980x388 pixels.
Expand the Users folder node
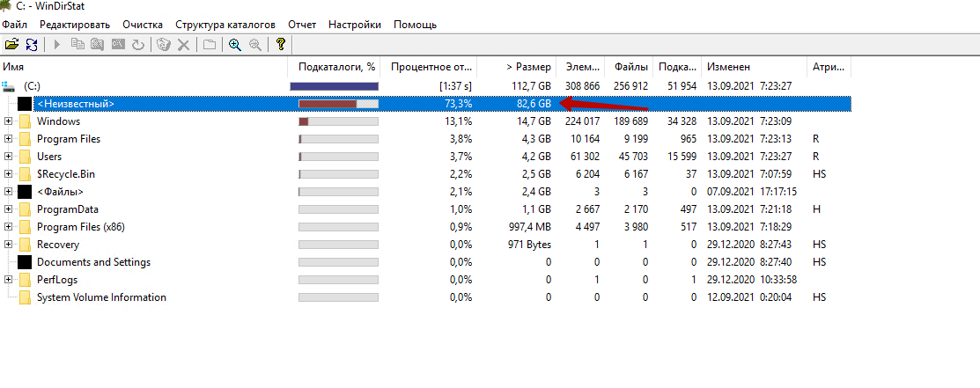[x=9, y=157]
